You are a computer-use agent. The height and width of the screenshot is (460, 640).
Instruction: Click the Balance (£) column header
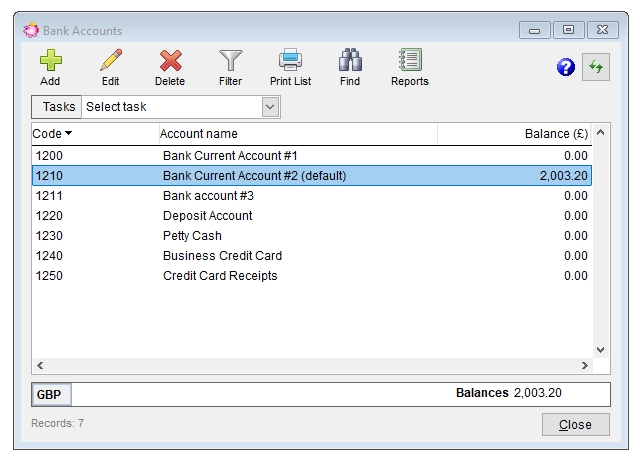514,134
